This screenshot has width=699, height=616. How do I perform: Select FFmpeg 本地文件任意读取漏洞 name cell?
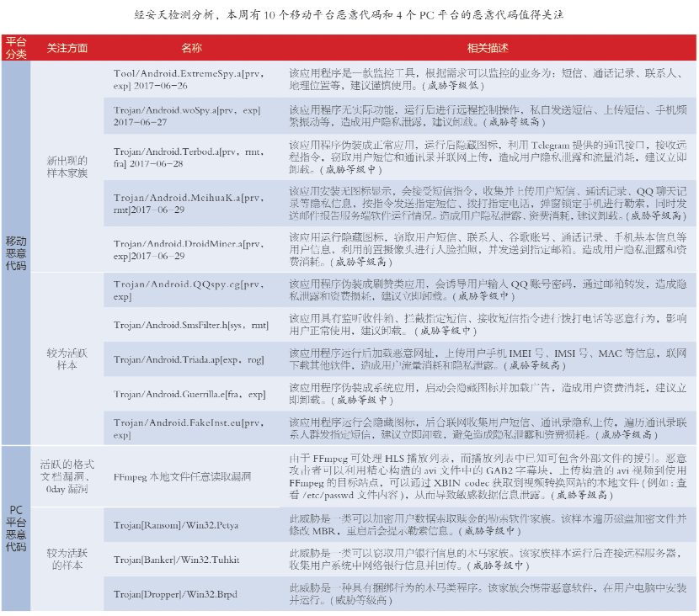[192, 476]
